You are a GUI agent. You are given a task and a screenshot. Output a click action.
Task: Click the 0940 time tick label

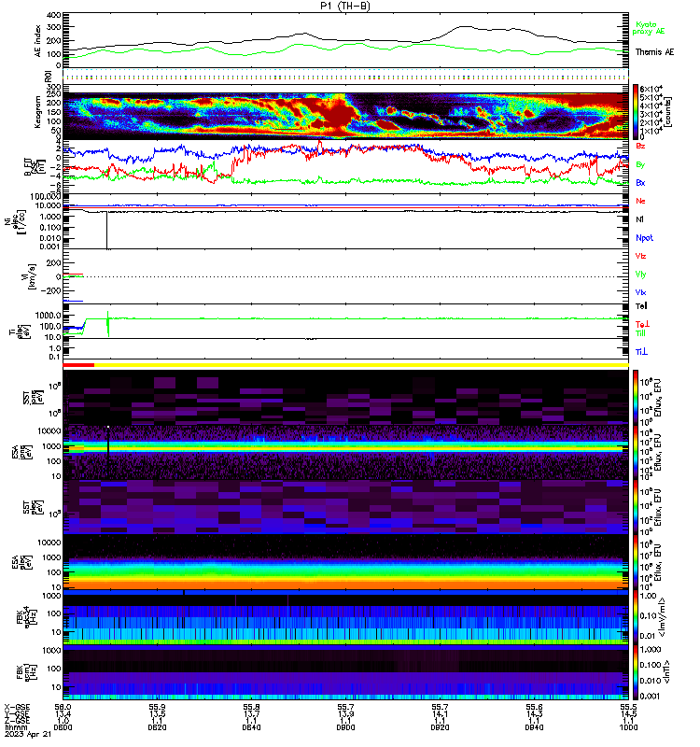point(534,727)
